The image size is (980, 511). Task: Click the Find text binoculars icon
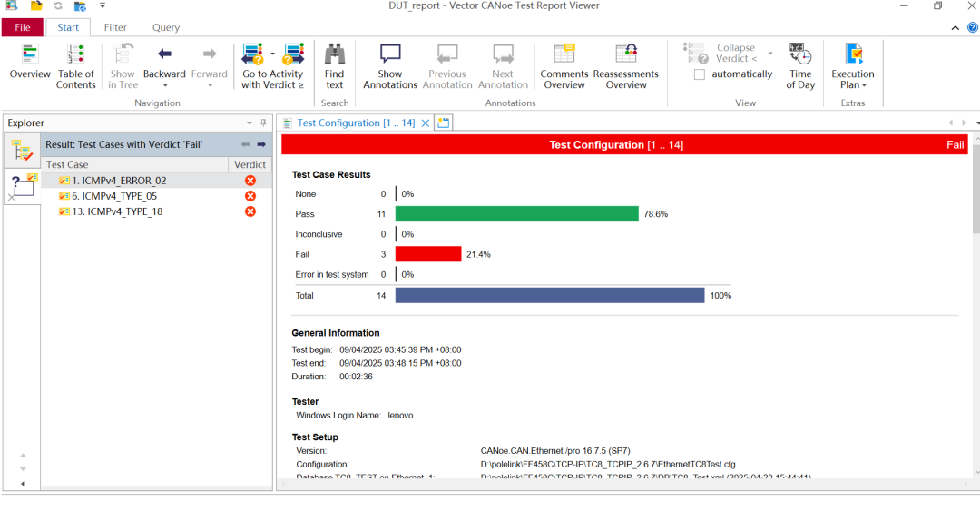[335, 55]
